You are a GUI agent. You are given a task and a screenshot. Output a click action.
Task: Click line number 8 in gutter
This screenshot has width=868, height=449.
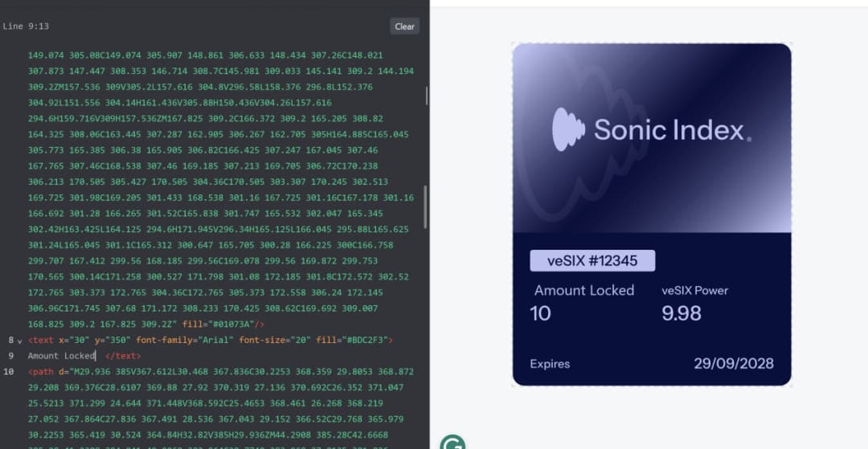(x=11, y=340)
